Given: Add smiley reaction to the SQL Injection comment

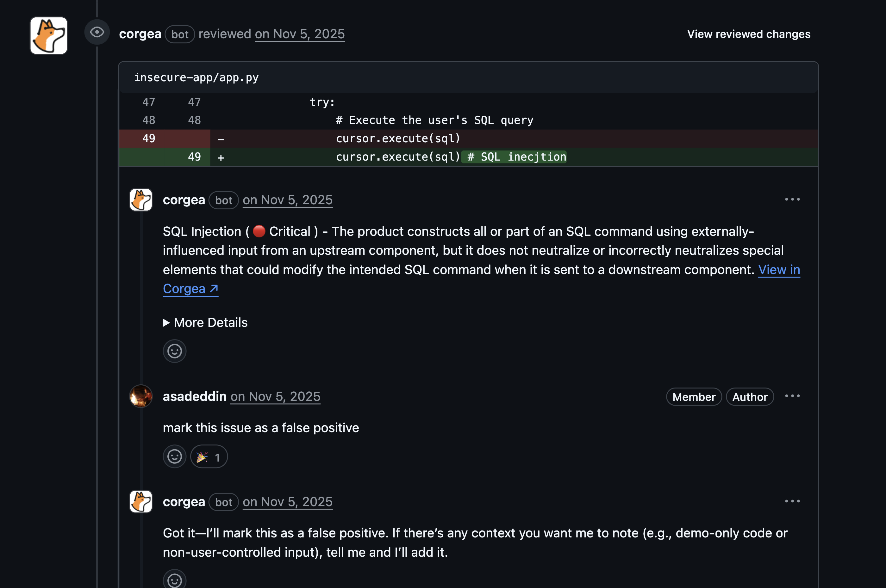Looking at the screenshot, I should (x=174, y=351).
